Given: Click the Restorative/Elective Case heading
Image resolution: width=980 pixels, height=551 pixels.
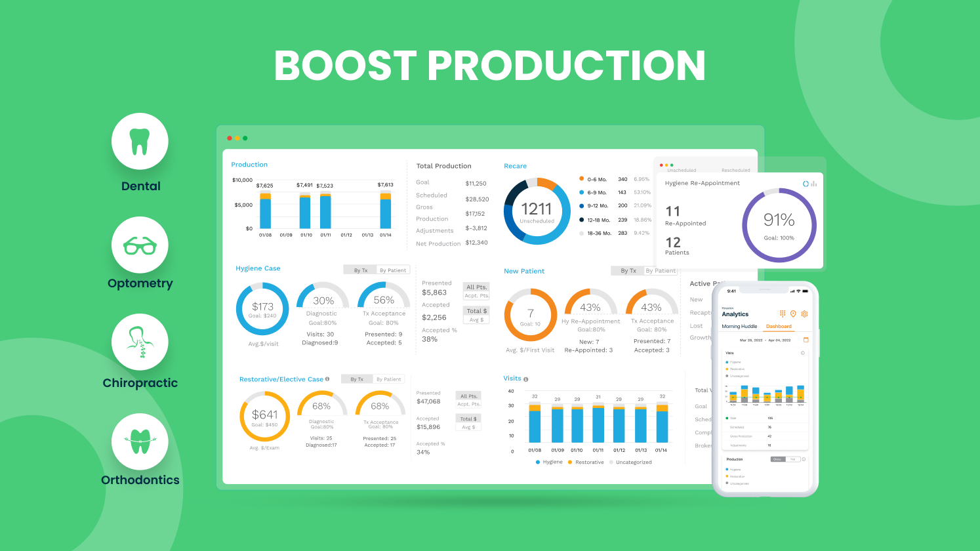Looking at the screenshot, I should [x=281, y=379].
